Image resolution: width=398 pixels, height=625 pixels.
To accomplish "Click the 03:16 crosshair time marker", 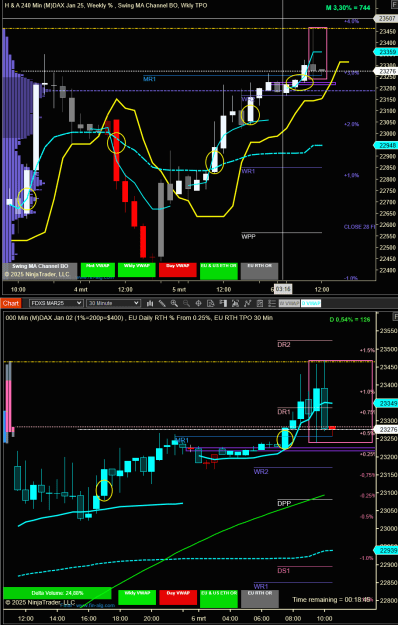I will click(x=283, y=289).
